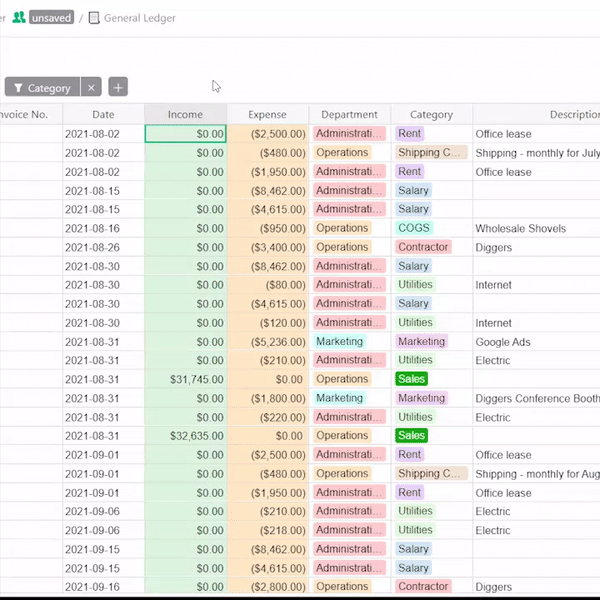Click the page icon beside General Ledger
Viewport: 600px width, 600px height.
point(94,17)
